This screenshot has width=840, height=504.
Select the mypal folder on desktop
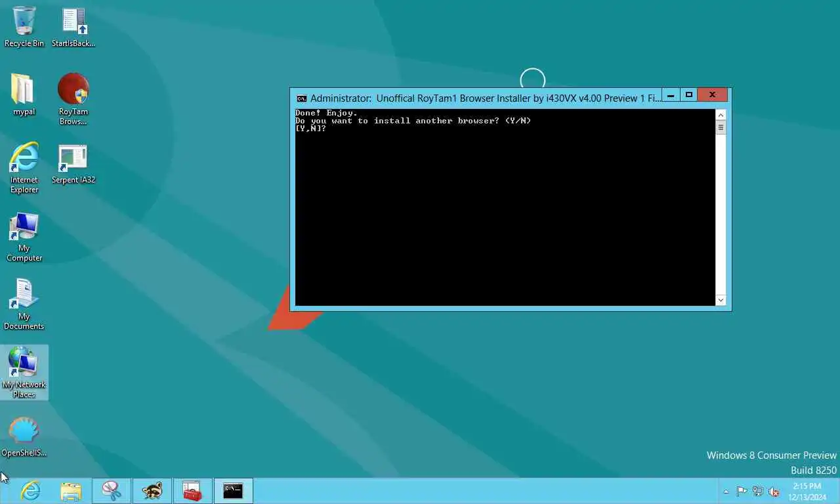24,95
